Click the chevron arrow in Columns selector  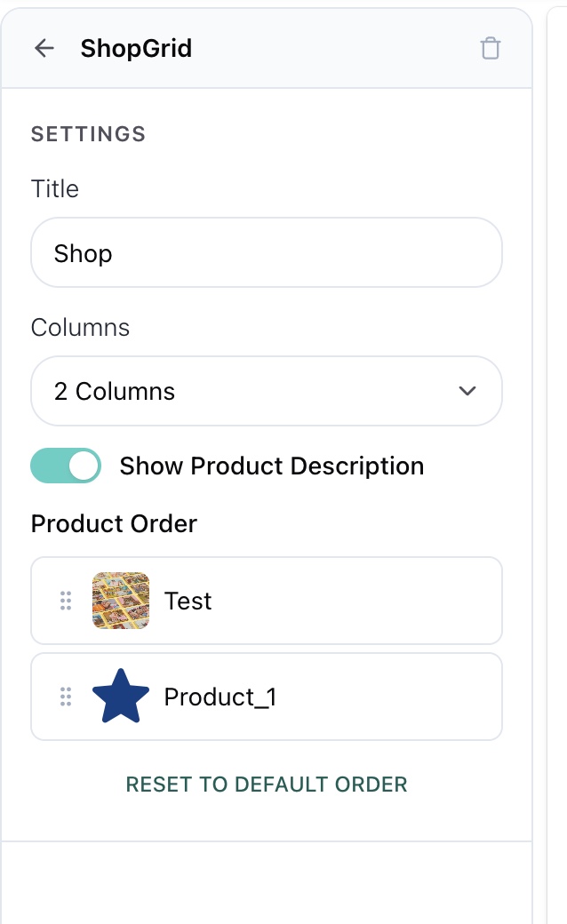(x=467, y=391)
